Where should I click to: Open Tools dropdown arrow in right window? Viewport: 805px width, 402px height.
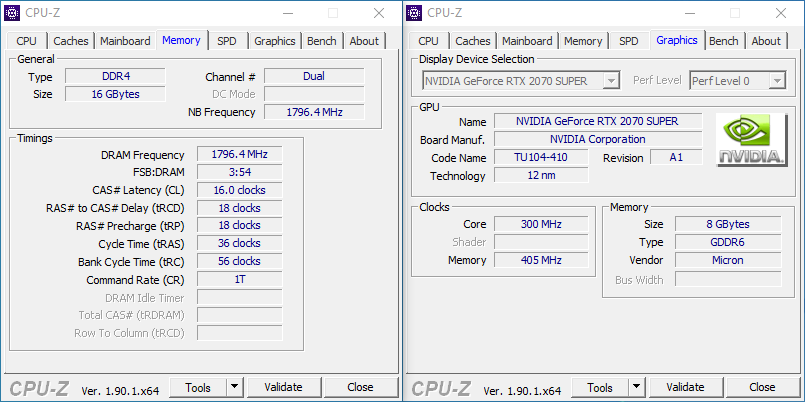click(635, 387)
